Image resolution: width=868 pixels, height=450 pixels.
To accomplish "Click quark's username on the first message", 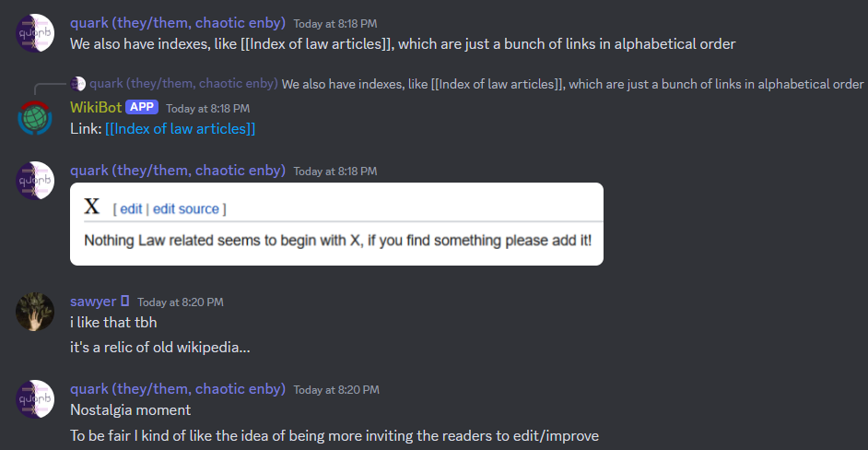I will pyautogui.click(x=178, y=23).
